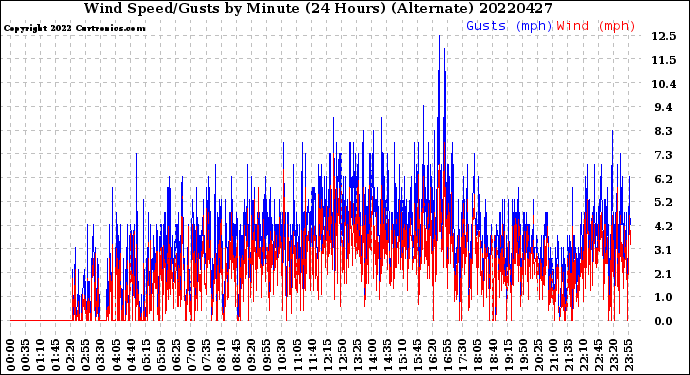Click the 01:45 time axis label
Image resolution: width=690 pixels, height=375 pixels.
(x=55, y=355)
